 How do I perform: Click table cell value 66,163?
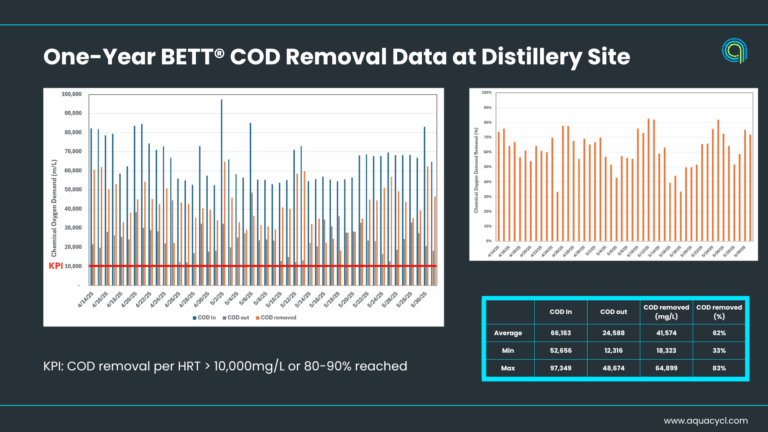click(560, 333)
